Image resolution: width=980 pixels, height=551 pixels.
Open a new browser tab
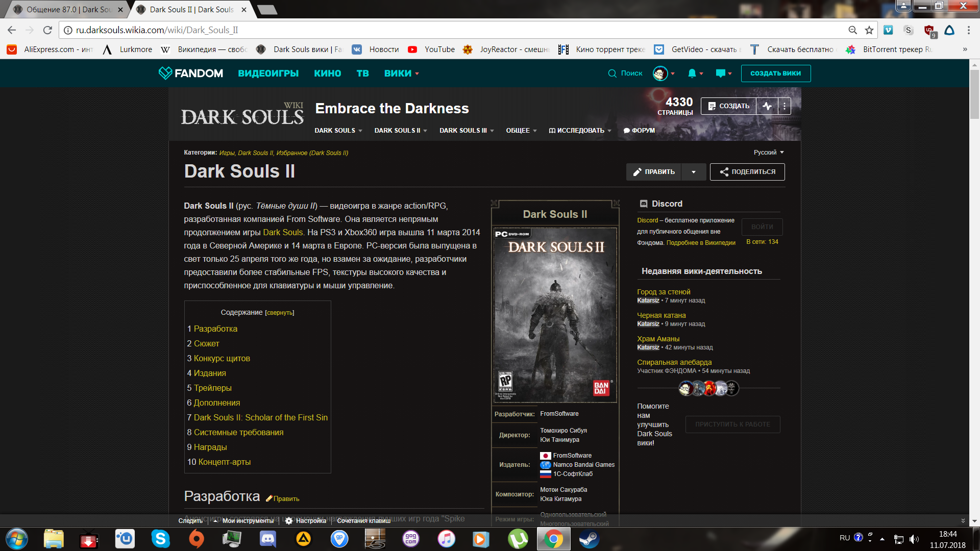(x=267, y=10)
